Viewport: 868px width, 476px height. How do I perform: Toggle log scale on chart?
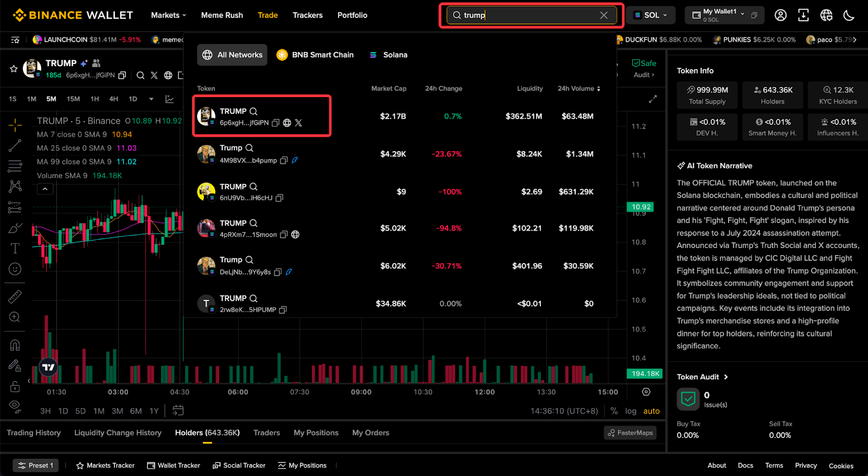[x=630, y=411]
